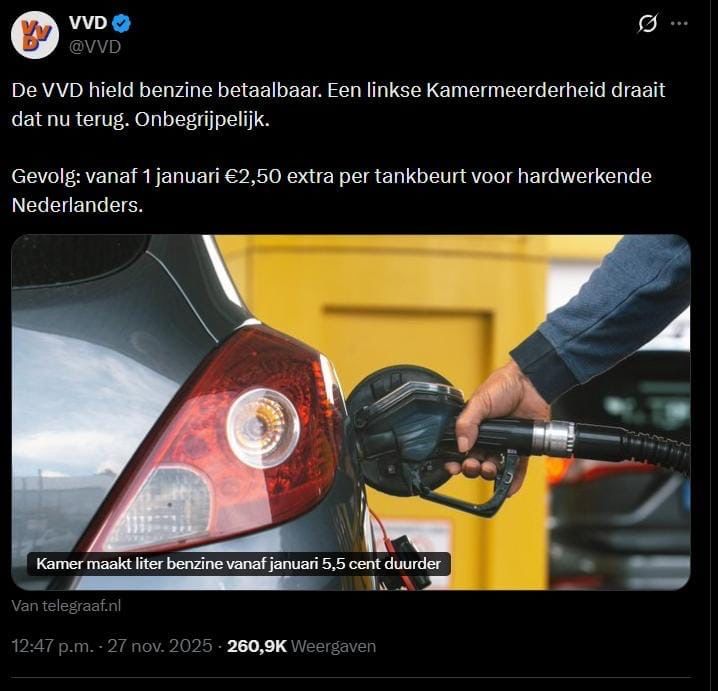Open Grok explain-this-post icon
Image resolution: width=718 pixels, height=691 pixels.
tap(648, 23)
